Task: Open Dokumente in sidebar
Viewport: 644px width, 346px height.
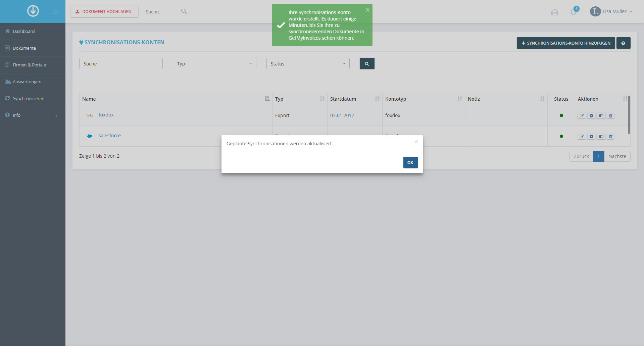Action: coord(33,48)
